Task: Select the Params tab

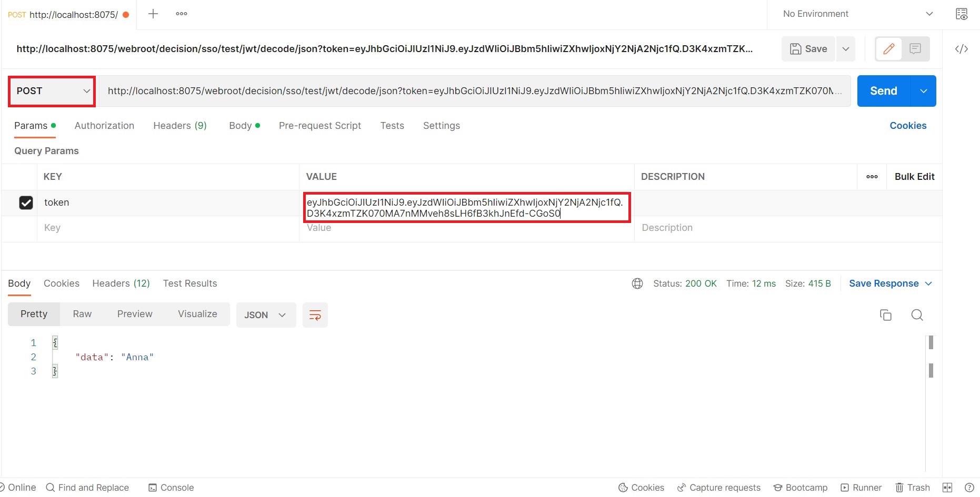Action: pyautogui.click(x=35, y=126)
